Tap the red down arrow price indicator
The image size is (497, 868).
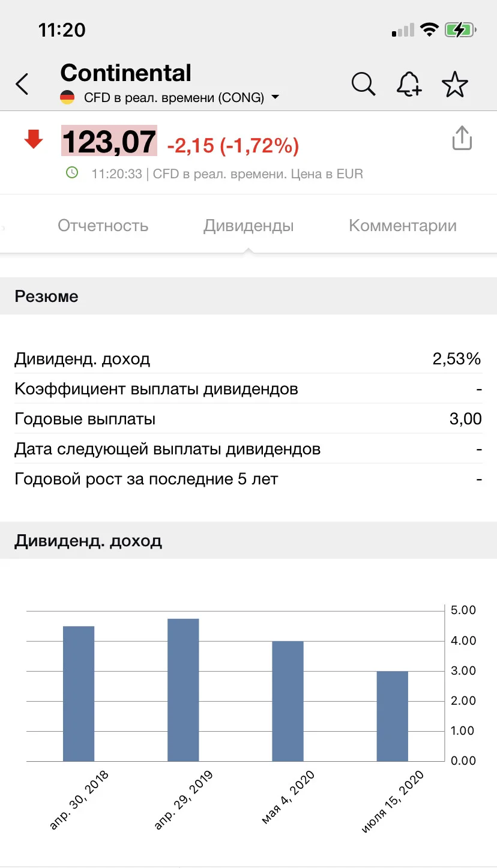pyautogui.click(x=33, y=140)
